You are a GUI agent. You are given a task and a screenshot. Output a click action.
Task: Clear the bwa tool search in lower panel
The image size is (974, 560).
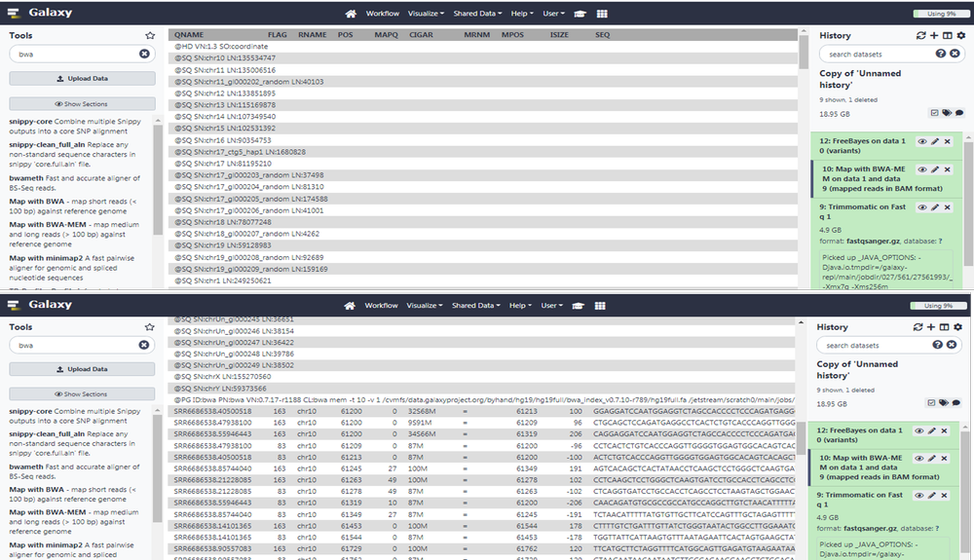[143, 345]
